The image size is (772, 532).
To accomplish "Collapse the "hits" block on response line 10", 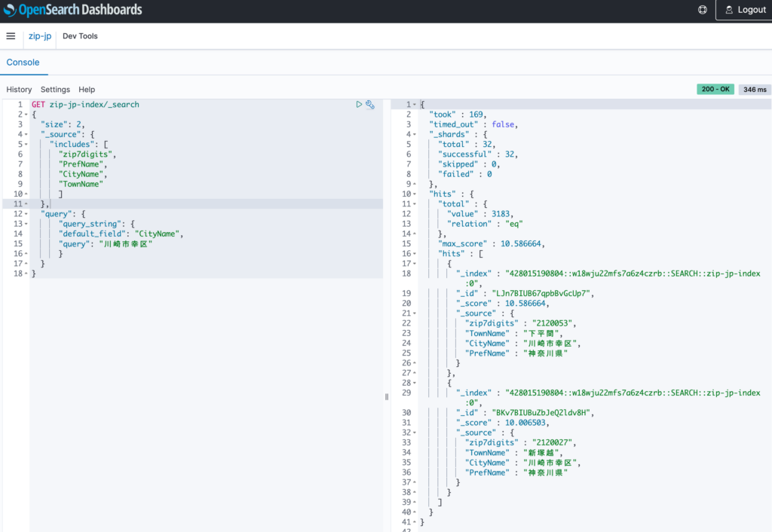I will pyautogui.click(x=415, y=194).
